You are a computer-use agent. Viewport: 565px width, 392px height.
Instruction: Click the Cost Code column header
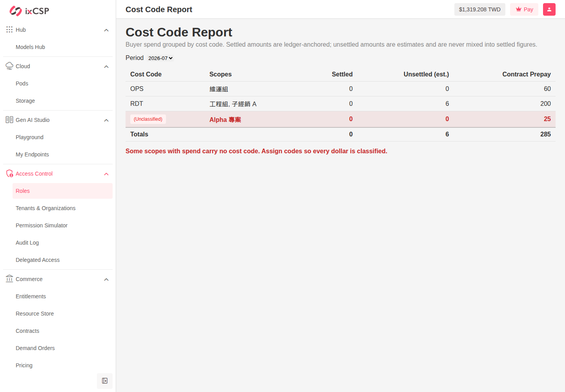pyautogui.click(x=146, y=74)
